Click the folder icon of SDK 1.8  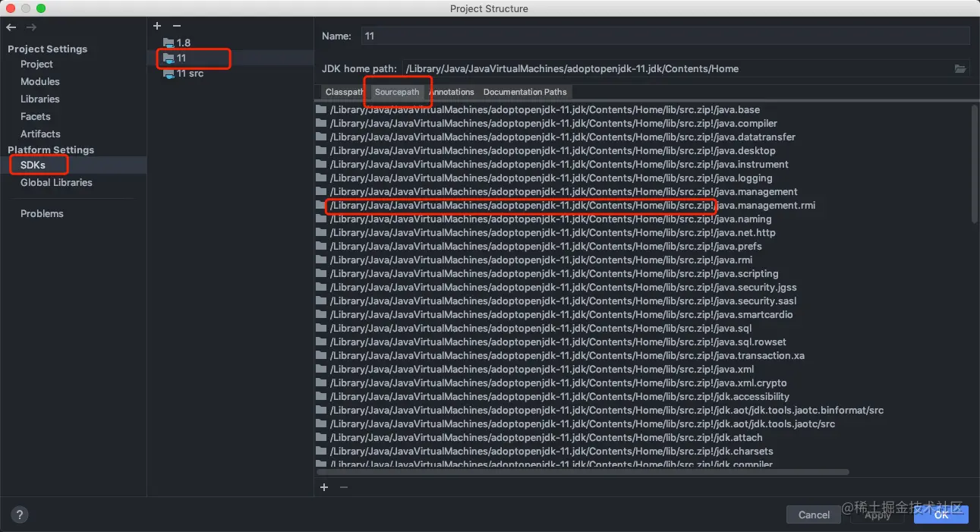click(169, 43)
